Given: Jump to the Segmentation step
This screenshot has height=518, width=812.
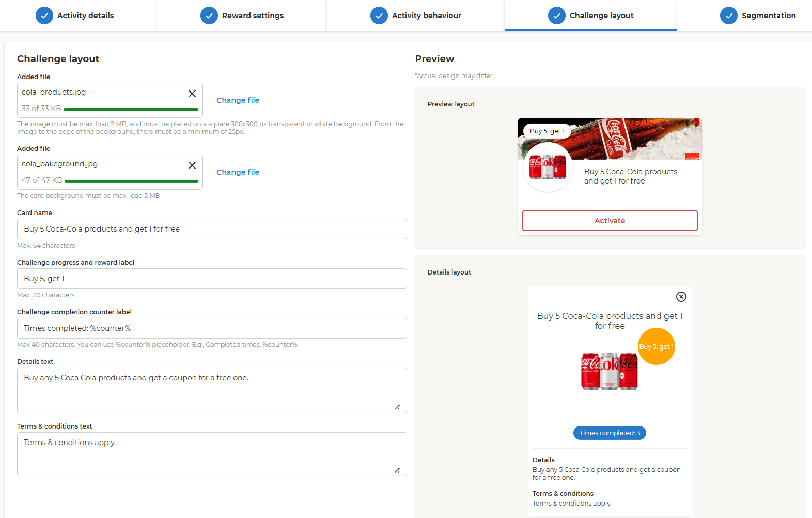Looking at the screenshot, I should (x=758, y=16).
